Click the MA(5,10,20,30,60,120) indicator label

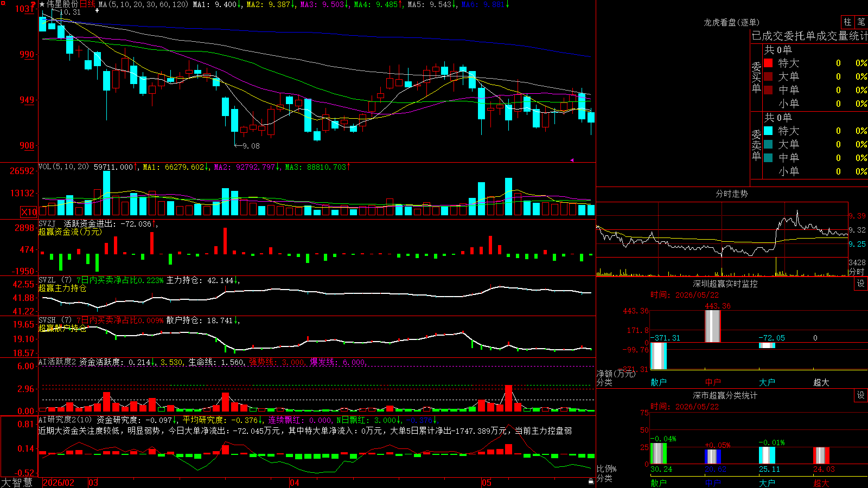pyautogui.click(x=143, y=4)
